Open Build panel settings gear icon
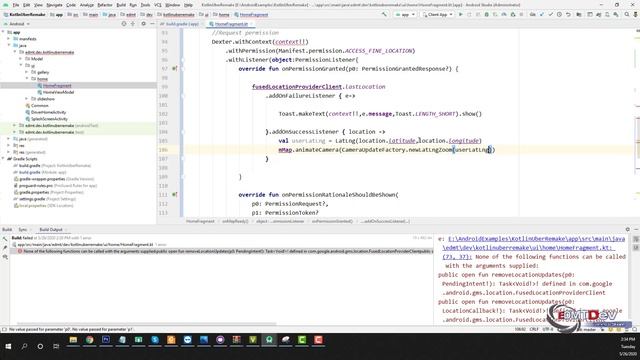Viewport: 640px width, 360px height. click(627, 229)
